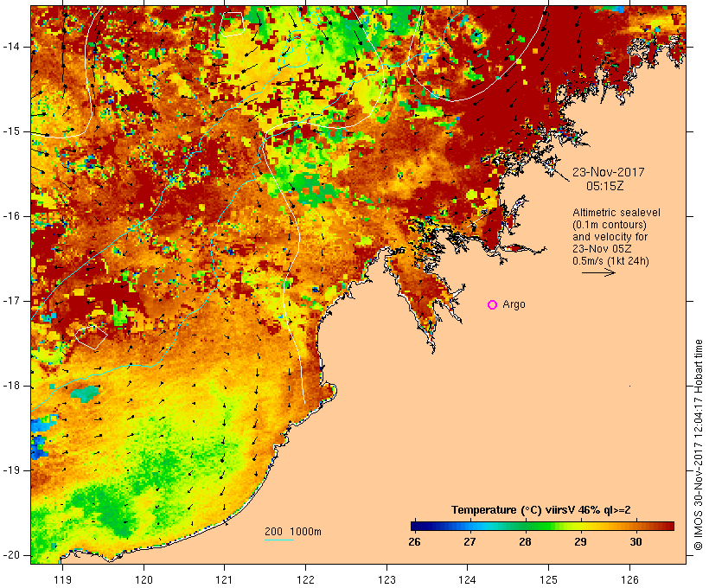
Task: Click the '-17' latitude axis label
Action: [x=11, y=301]
